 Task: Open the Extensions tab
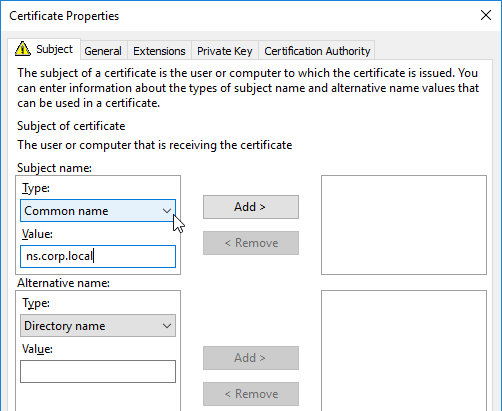coord(159,51)
